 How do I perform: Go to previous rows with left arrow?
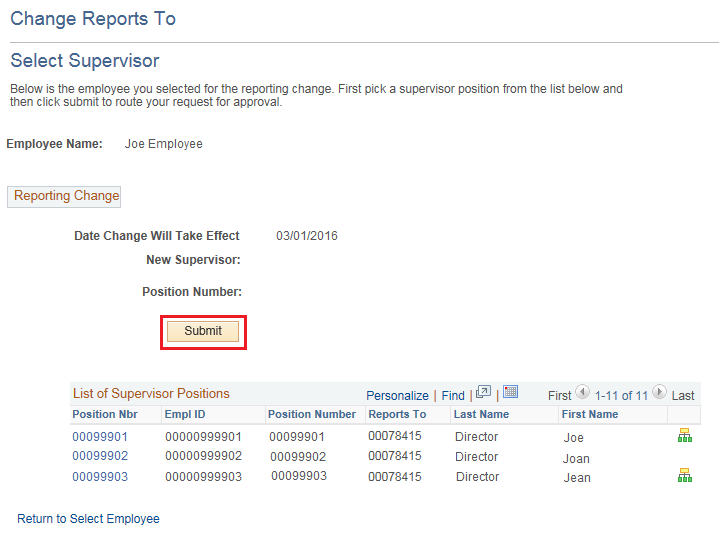point(583,393)
